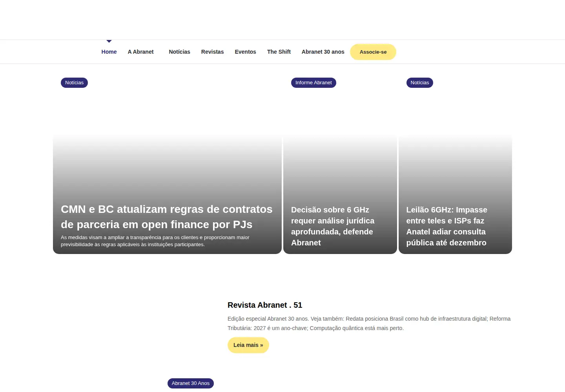The image size is (565, 392).
Task: Click the Leia mais » button
Action: click(x=248, y=345)
